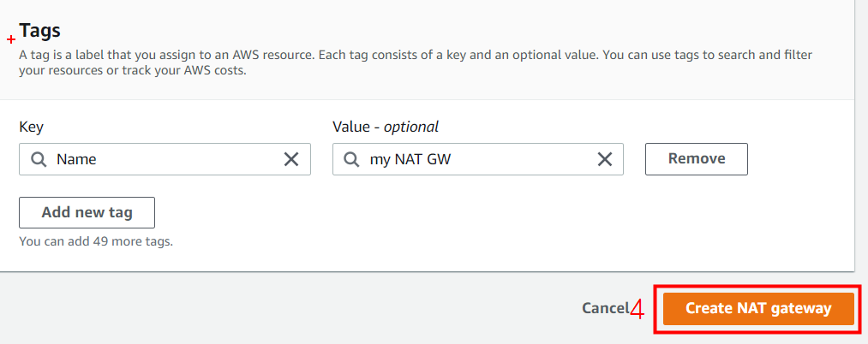The width and height of the screenshot is (868, 344).
Task: Click Create NAT gateway button
Action: tap(758, 308)
